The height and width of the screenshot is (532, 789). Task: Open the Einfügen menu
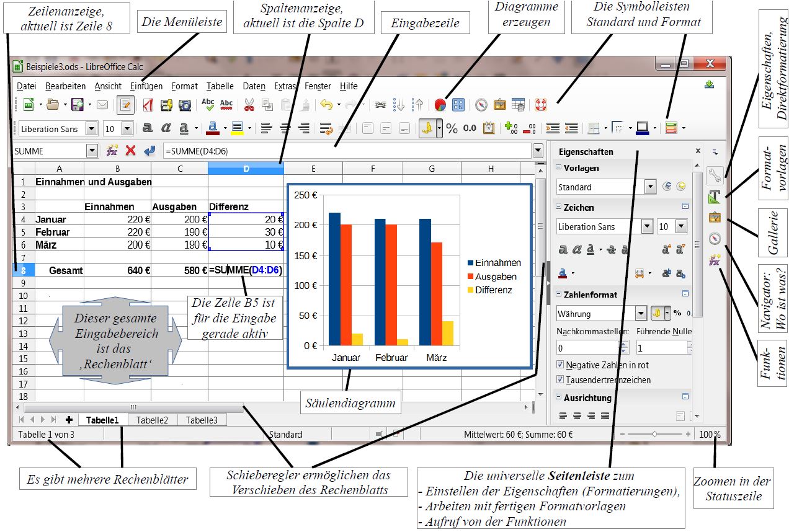[x=146, y=86]
